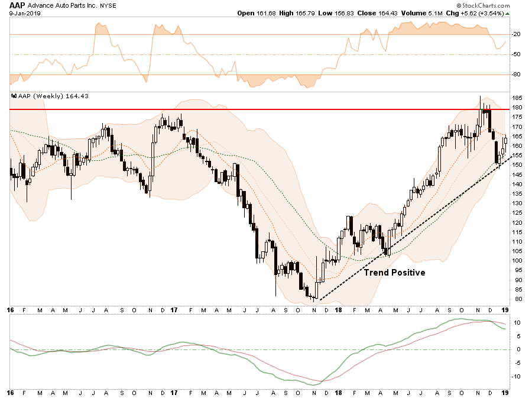Screen dimensions: 532x398
Task: Click the 90 price axis label
Action: (x=518, y=280)
